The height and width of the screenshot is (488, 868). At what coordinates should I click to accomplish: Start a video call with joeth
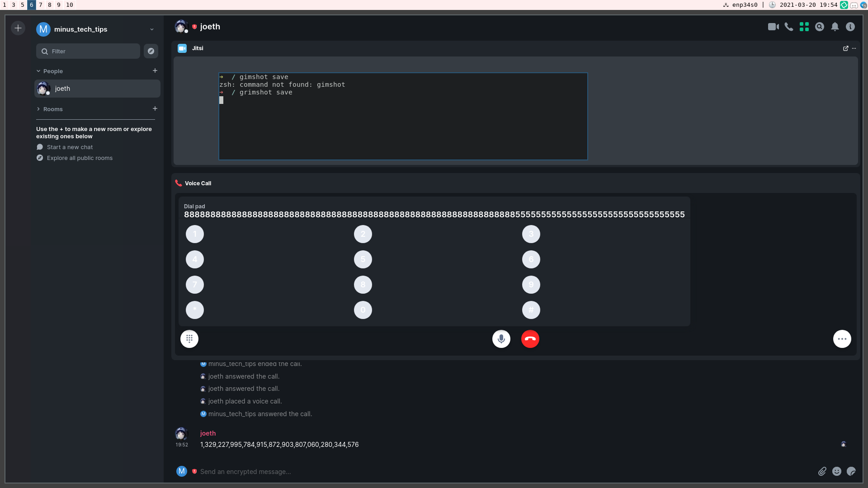pyautogui.click(x=773, y=27)
